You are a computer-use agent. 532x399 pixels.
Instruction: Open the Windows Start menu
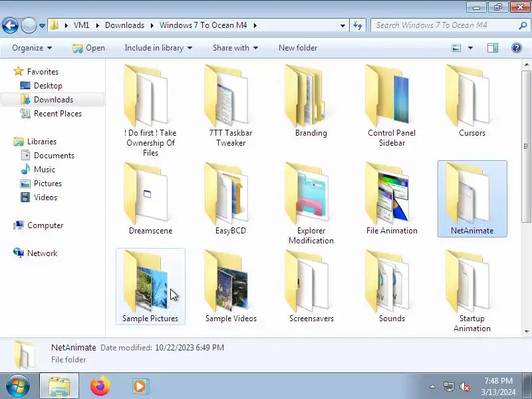(x=17, y=386)
